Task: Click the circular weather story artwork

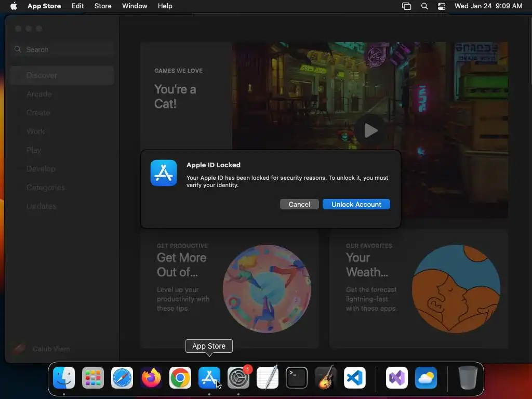Action: click(x=456, y=289)
